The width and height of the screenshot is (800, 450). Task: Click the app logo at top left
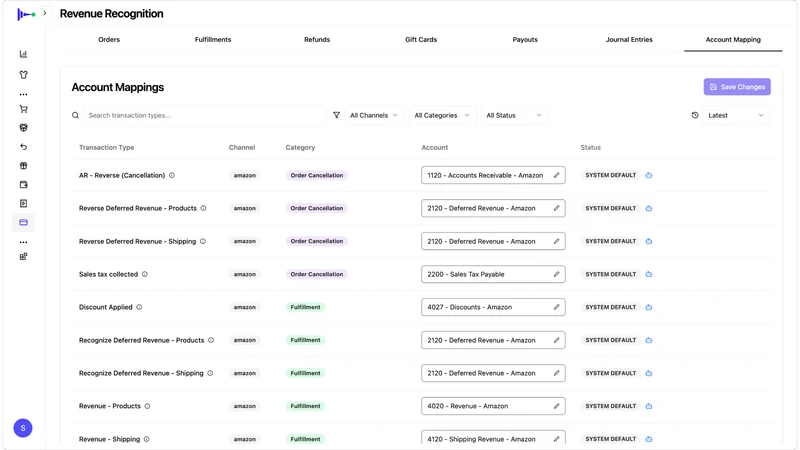point(26,14)
